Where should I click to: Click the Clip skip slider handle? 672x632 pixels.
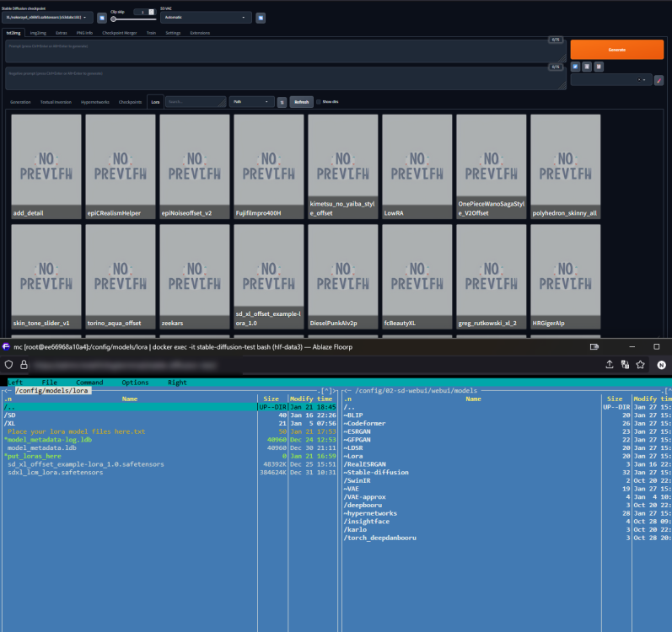click(113, 19)
